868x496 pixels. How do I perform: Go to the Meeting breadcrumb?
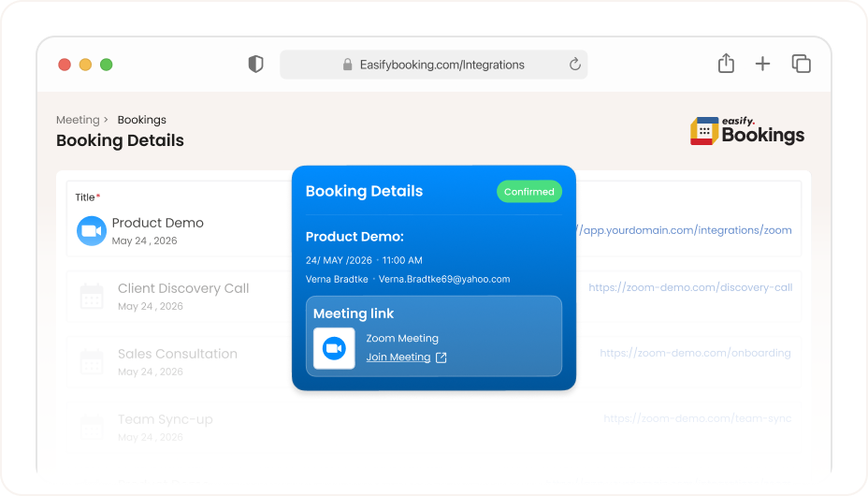(x=78, y=120)
